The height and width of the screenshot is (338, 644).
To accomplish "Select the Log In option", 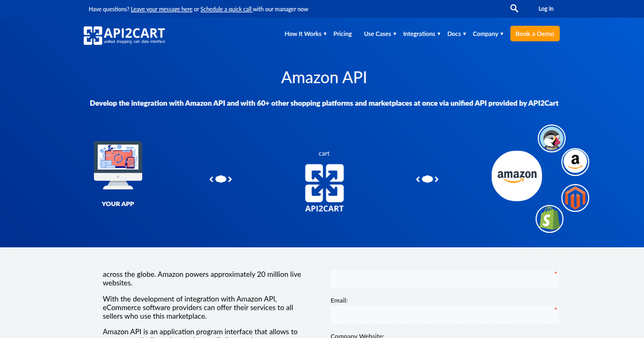I will (x=546, y=9).
